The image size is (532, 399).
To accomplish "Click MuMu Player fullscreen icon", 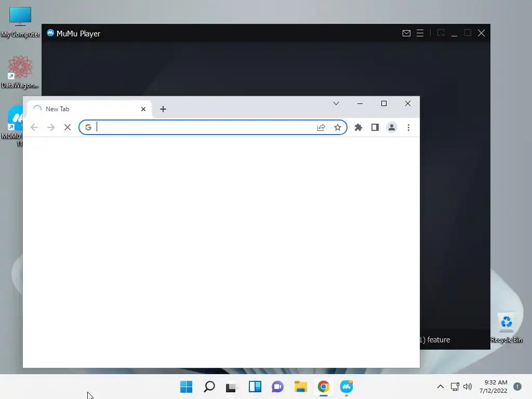I will (x=441, y=33).
